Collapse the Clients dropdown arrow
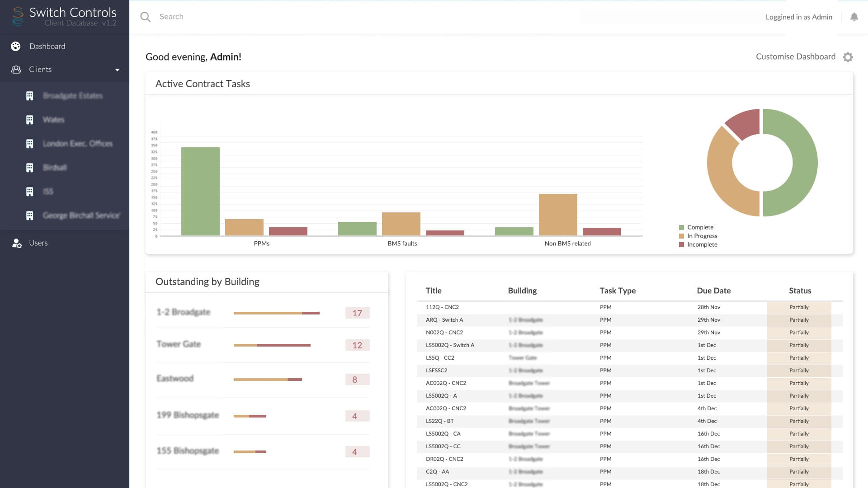 117,70
